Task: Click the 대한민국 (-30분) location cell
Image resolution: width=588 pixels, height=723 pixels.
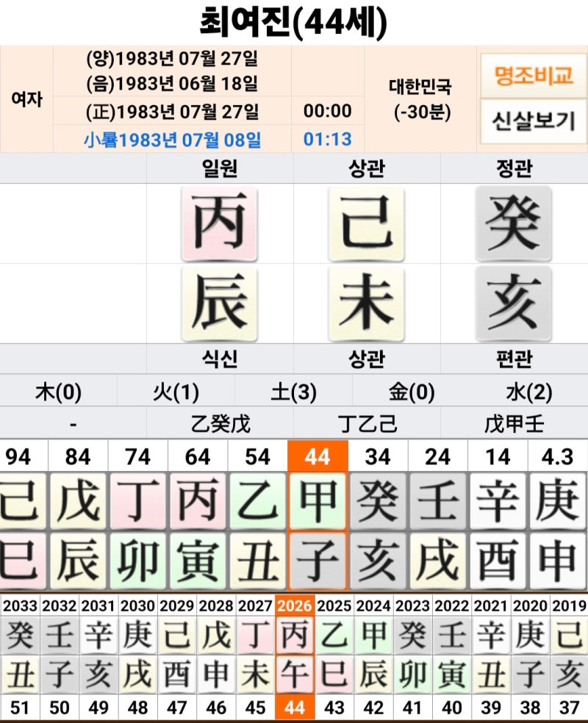Action: 420,98
